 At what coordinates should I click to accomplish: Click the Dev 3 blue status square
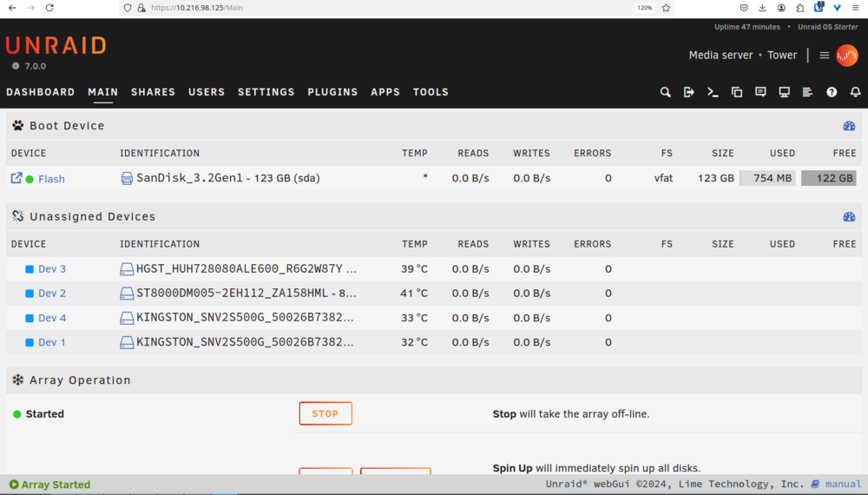30,269
